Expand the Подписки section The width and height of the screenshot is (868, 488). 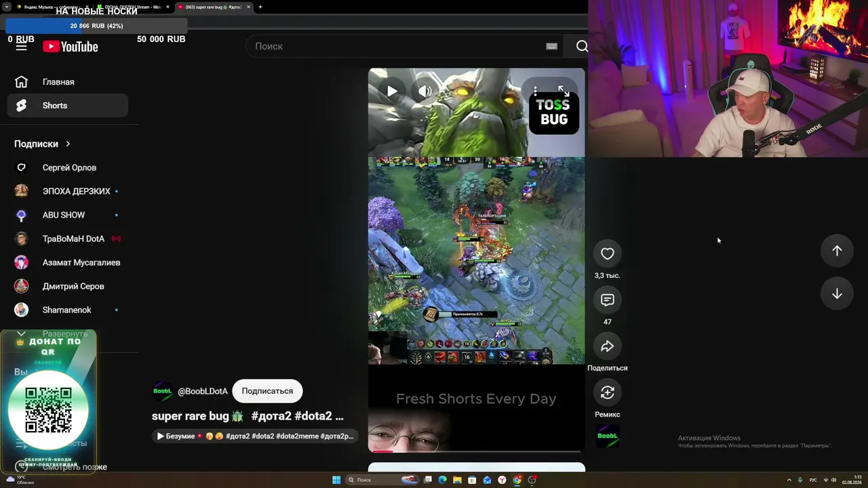[x=42, y=144]
